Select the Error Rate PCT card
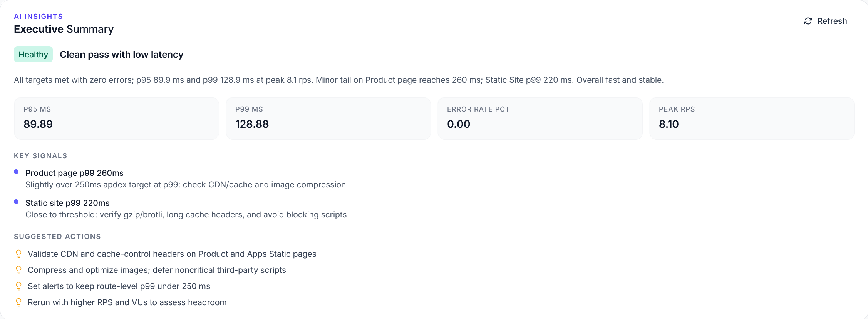 [x=540, y=118]
